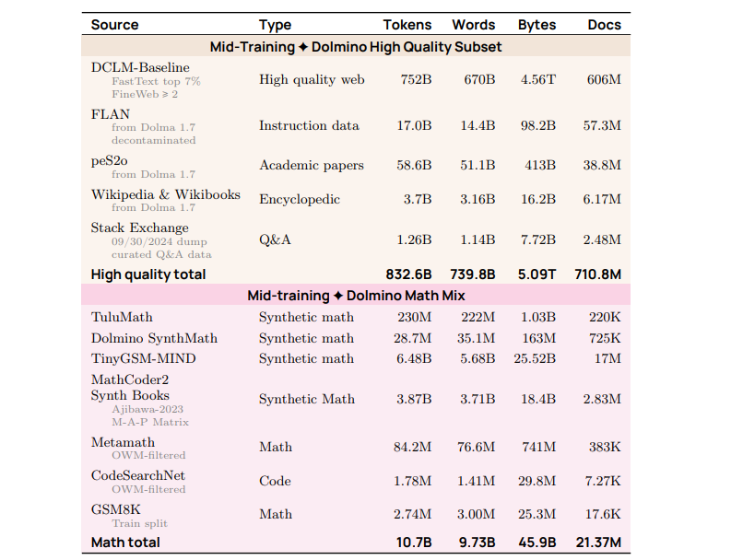Viewport: 743px width, 560px height.
Task: Select the '710.8M' total docs value
Action: tap(597, 274)
